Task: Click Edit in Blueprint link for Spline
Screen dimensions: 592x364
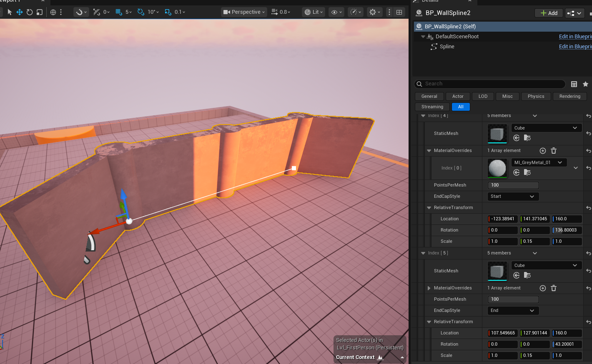Action: (575, 47)
